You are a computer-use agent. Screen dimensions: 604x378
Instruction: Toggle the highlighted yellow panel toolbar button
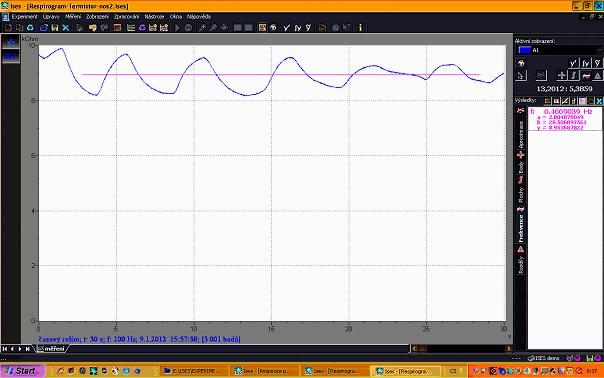point(262,28)
